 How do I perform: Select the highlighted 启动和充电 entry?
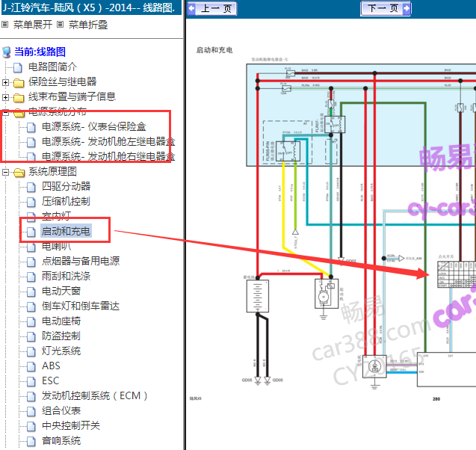click(x=66, y=232)
